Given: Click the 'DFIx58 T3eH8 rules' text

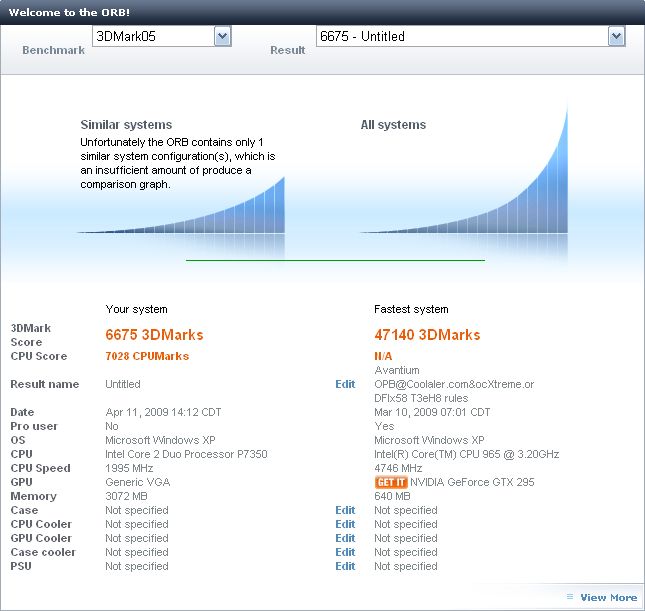Looking at the screenshot, I should point(421,398).
